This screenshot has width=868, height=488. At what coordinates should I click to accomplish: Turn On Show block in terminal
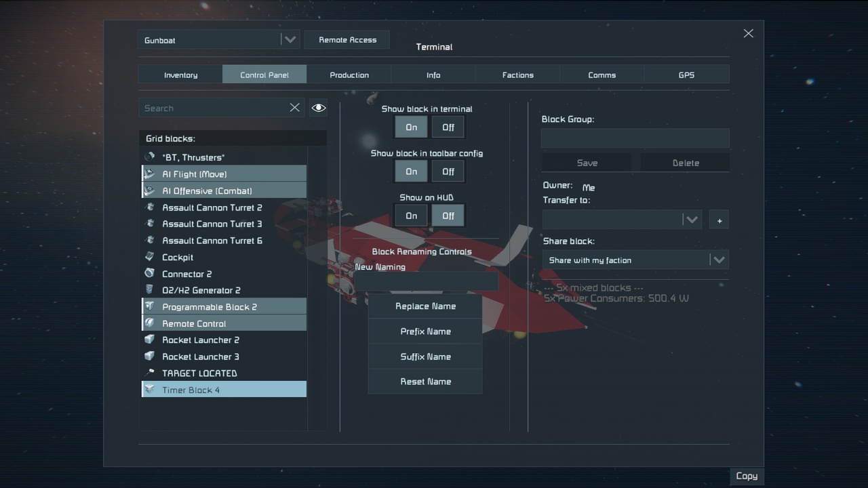click(412, 127)
